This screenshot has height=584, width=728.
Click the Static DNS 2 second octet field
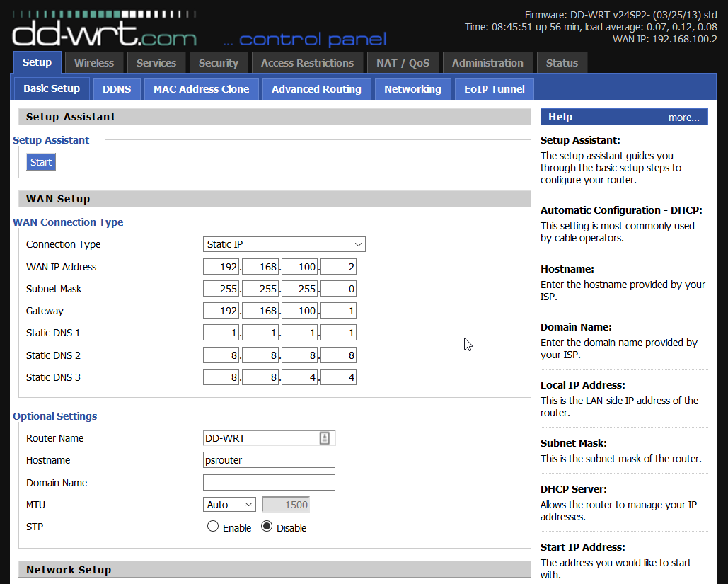coord(260,355)
